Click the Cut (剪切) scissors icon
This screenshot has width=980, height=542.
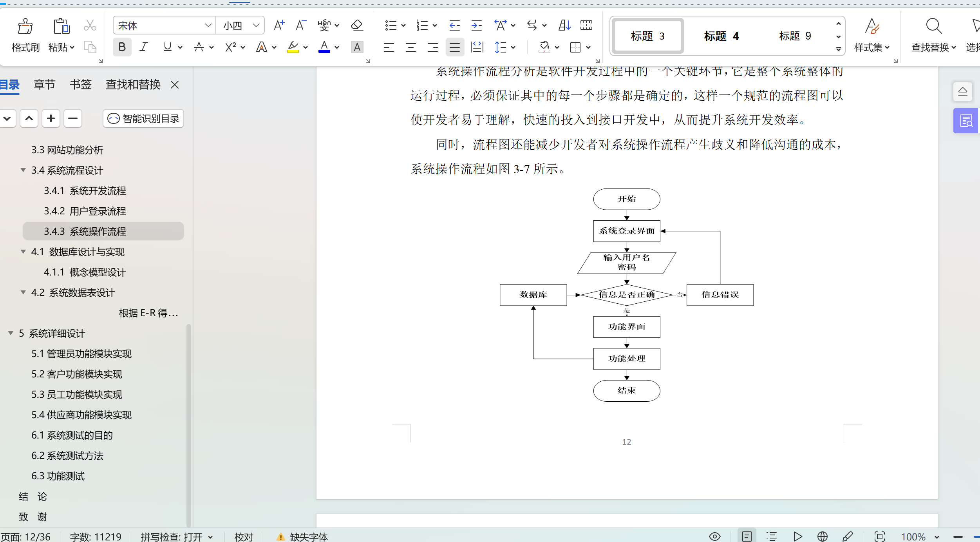[90, 25]
